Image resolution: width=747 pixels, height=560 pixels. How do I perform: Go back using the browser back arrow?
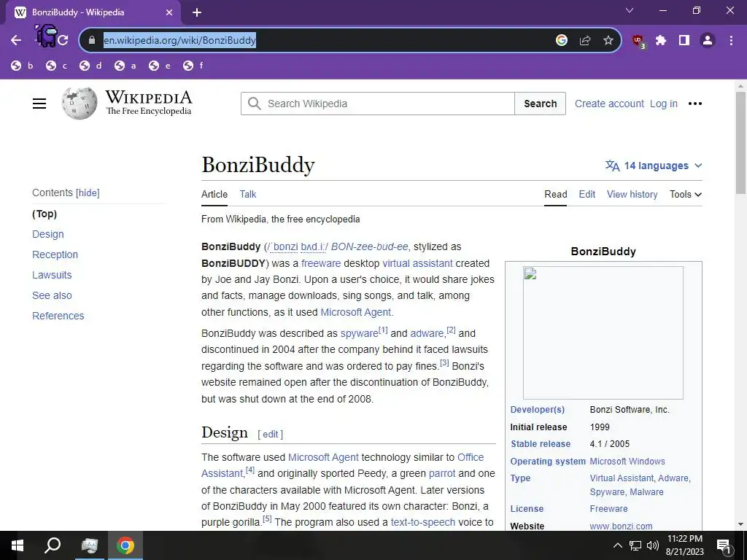point(16,40)
